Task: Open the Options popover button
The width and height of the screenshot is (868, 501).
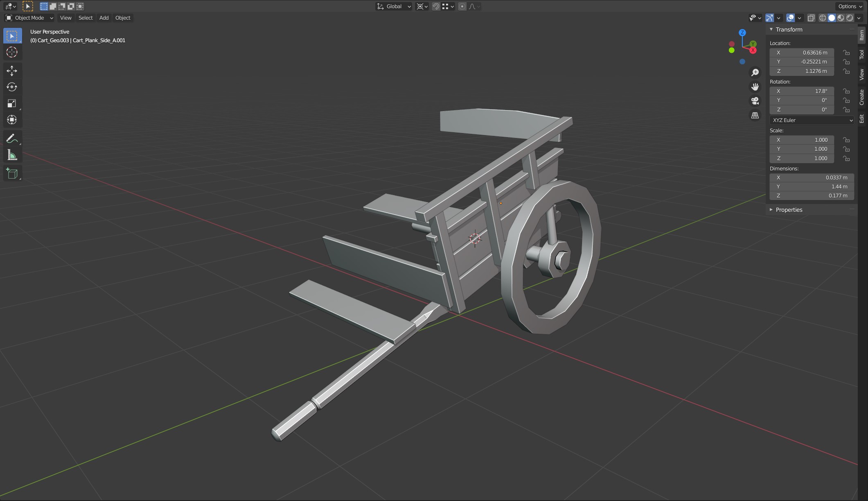Action: pos(850,6)
